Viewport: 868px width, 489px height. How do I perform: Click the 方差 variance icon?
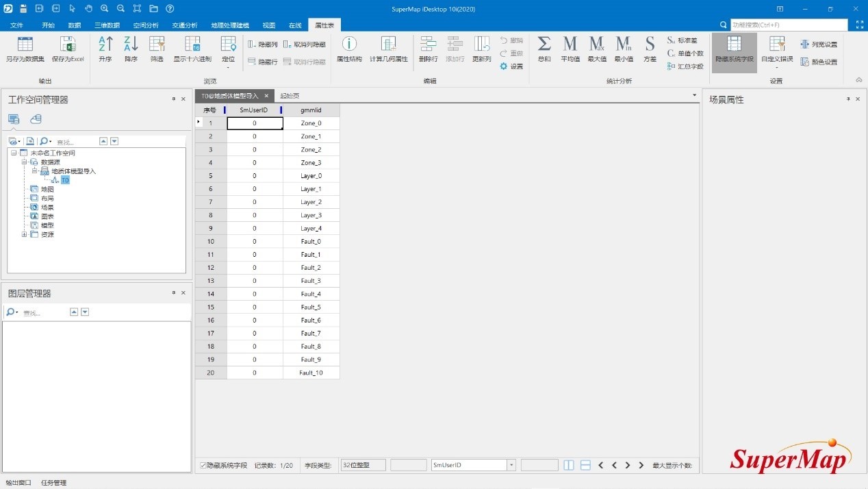[650, 48]
